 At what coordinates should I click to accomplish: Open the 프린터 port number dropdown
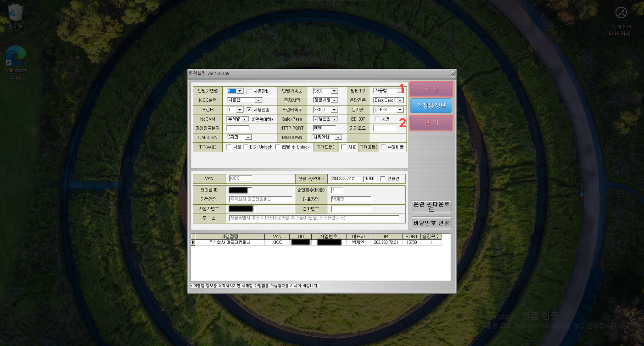[x=240, y=110]
